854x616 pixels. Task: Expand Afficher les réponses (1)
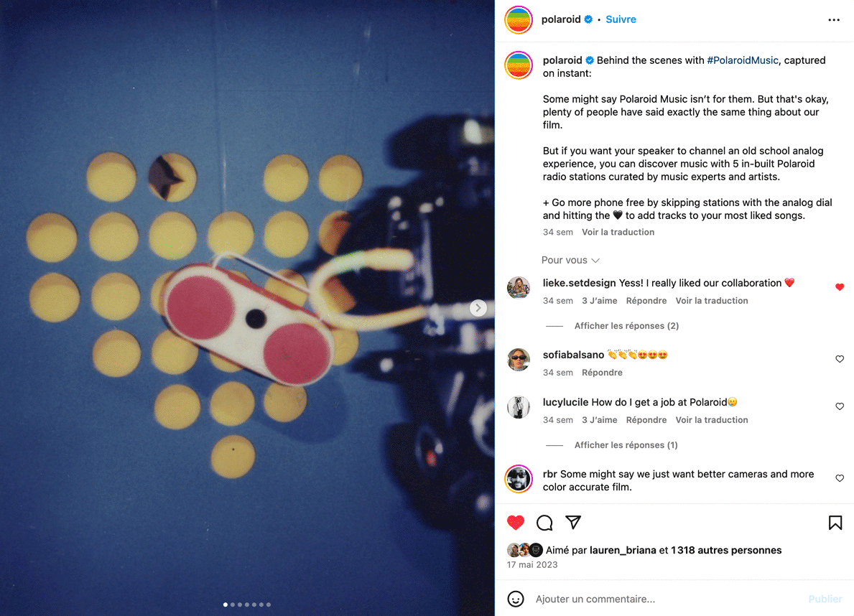626,445
